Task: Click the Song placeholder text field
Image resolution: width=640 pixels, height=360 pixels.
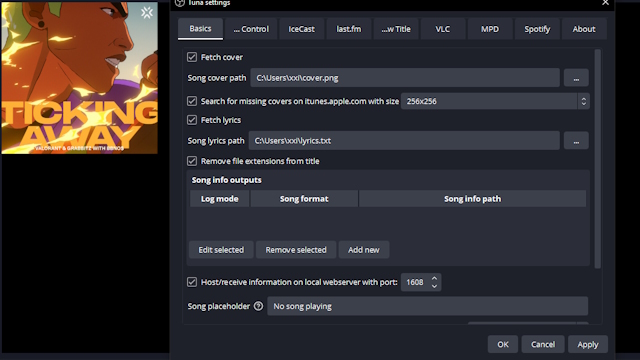Action: coord(427,306)
